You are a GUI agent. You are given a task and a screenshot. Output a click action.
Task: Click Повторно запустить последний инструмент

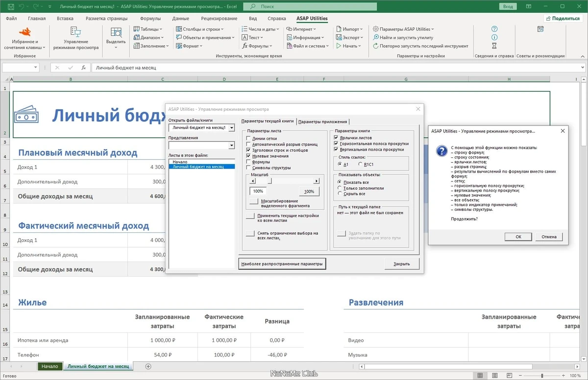pyautogui.click(x=420, y=46)
